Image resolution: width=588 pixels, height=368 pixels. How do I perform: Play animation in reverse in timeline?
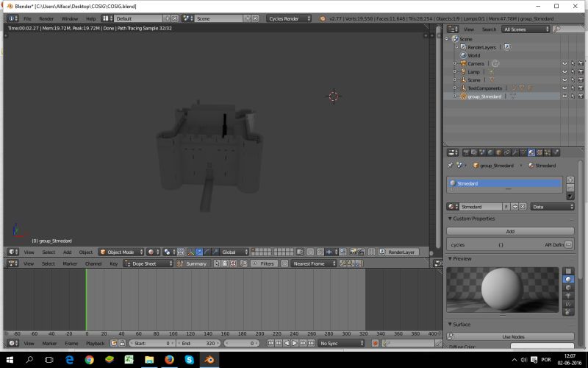287,343
